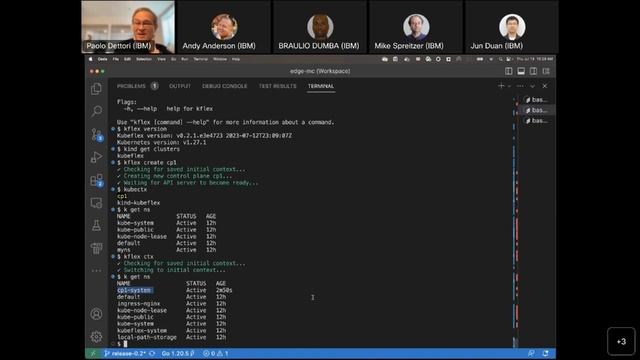Image resolution: width=640 pixels, height=360 pixels.
Task: Open the File menu in the menu bar
Action: pos(116,59)
